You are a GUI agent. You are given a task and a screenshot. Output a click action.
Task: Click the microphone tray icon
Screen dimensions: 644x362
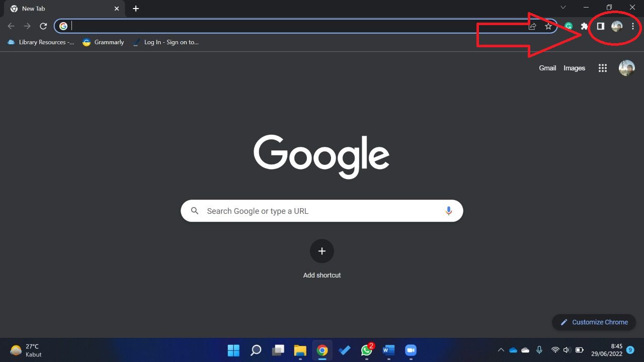tap(539, 350)
